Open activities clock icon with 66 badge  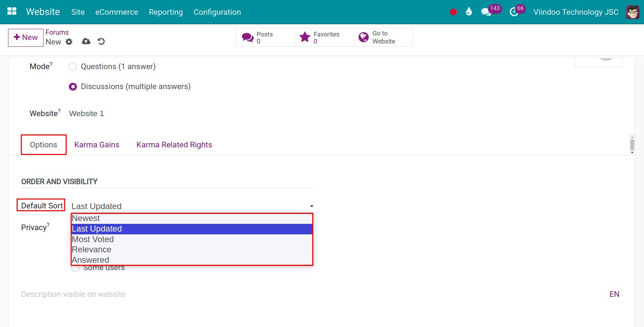click(x=517, y=11)
